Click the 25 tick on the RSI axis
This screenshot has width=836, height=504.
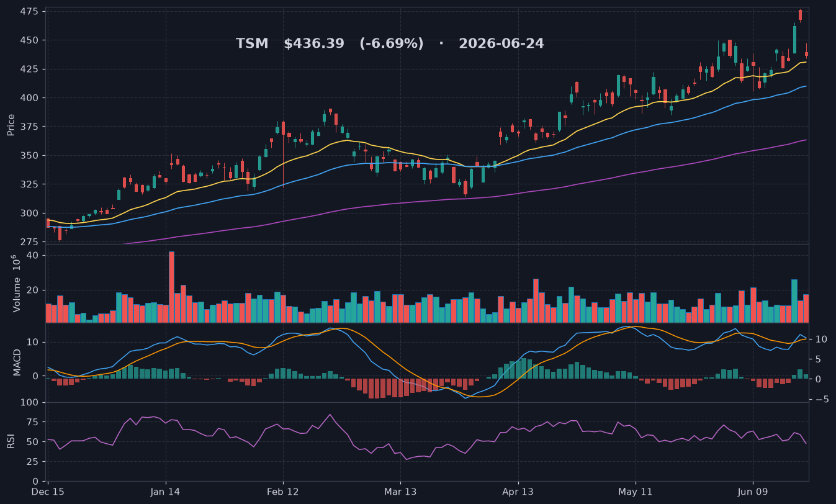pyautogui.click(x=32, y=462)
